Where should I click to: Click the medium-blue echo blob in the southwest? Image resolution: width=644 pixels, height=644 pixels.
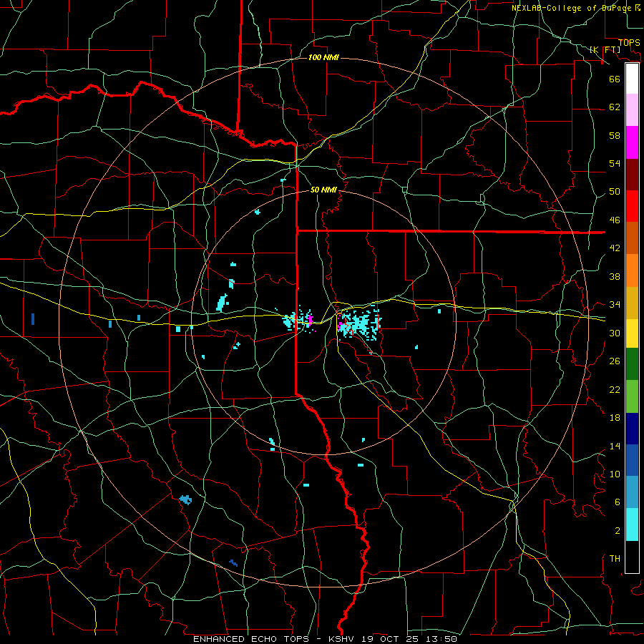(185, 499)
